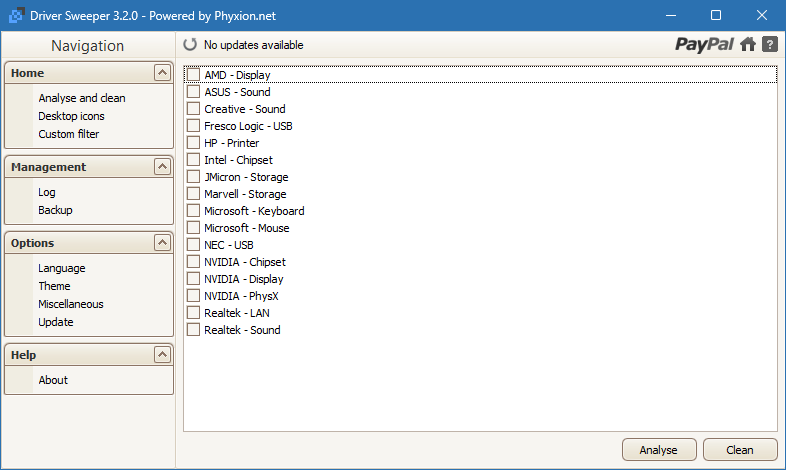Collapse the Management navigation section

162,167
